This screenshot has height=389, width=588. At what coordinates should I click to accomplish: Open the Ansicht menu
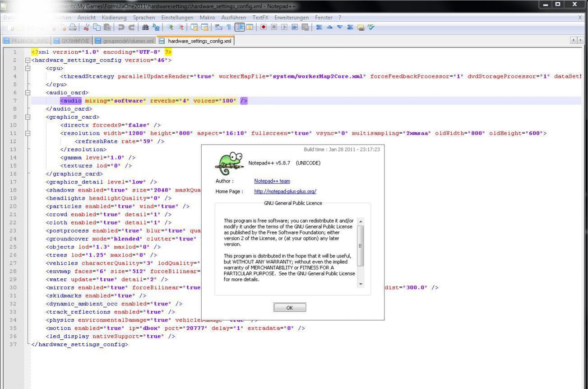tap(86, 17)
